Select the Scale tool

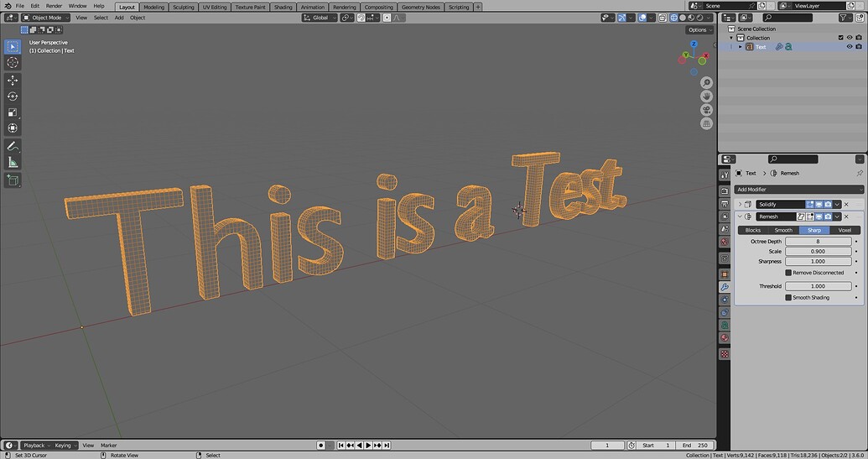pyautogui.click(x=13, y=112)
